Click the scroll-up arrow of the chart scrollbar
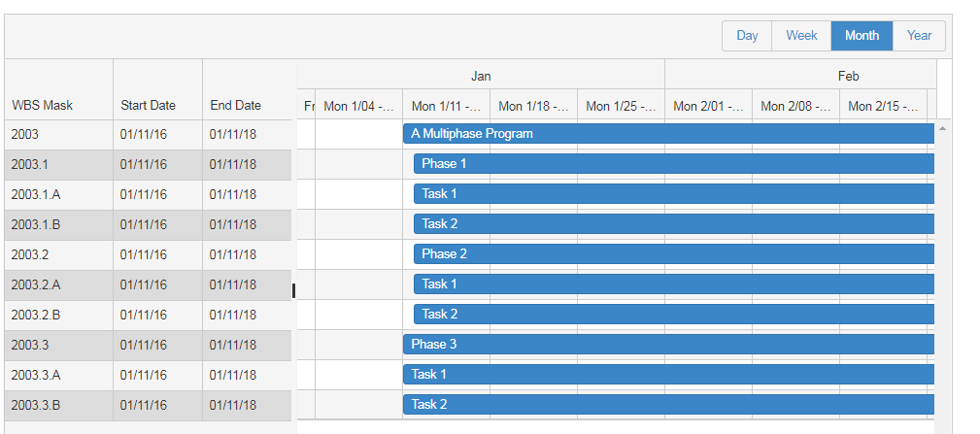 941,128
